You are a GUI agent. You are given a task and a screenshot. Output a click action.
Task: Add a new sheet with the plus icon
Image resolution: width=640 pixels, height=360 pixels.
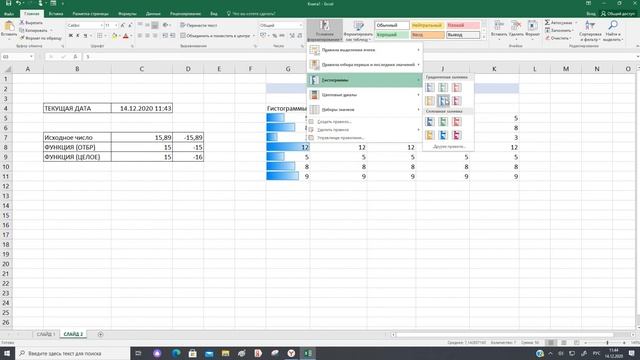(x=100, y=334)
